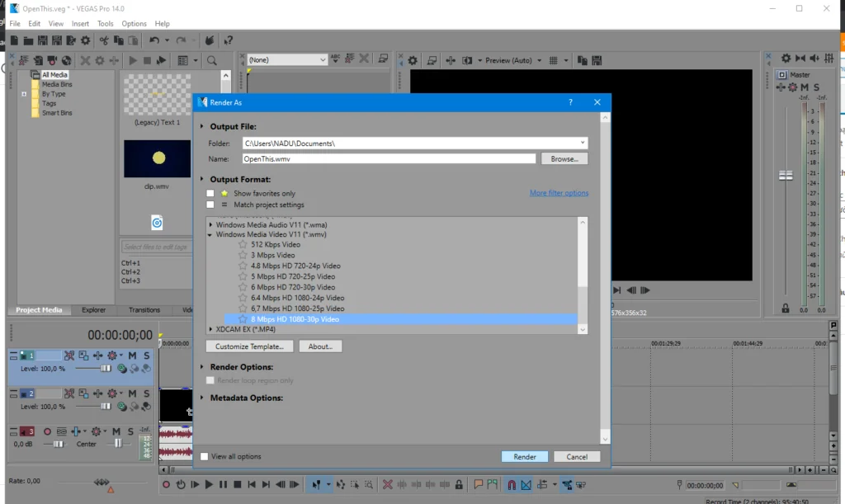The width and height of the screenshot is (845, 504).
Task: Click the Pause button in transport bar
Action: point(223,485)
